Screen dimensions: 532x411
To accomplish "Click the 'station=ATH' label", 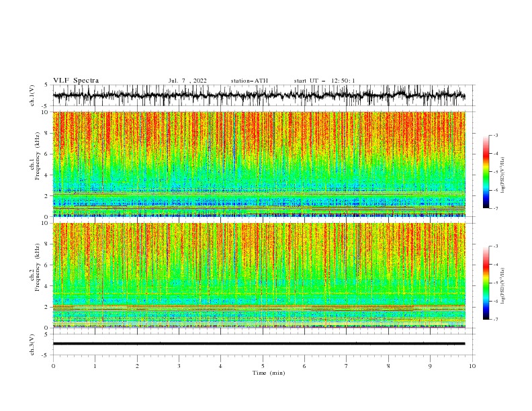I will (249, 81).
